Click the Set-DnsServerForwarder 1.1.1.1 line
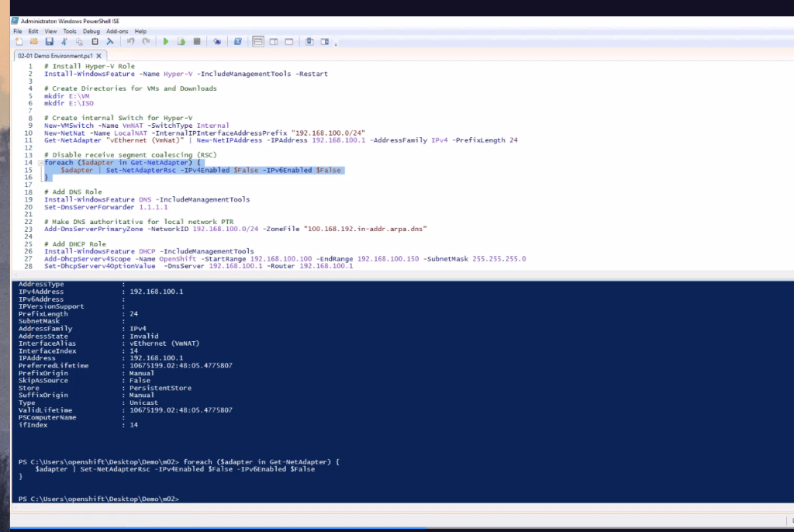Screen dimensions: 794x532 coord(105,207)
